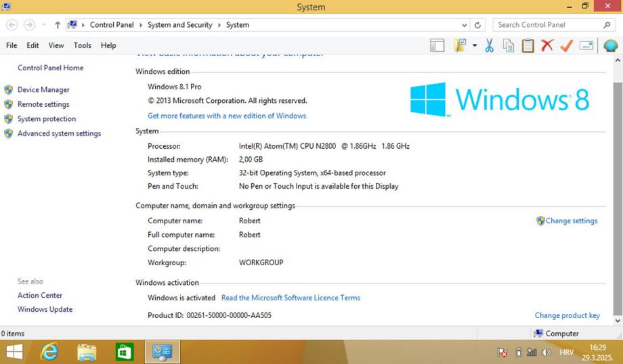Image resolution: width=623 pixels, height=364 pixels.
Task: Click the envelope-like Properties toolbar icon
Action: [586, 45]
